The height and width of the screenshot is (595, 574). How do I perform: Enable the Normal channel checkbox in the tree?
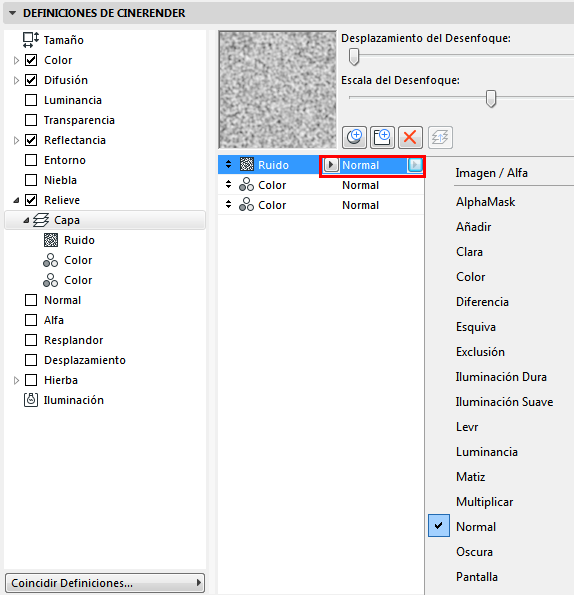[x=31, y=300]
